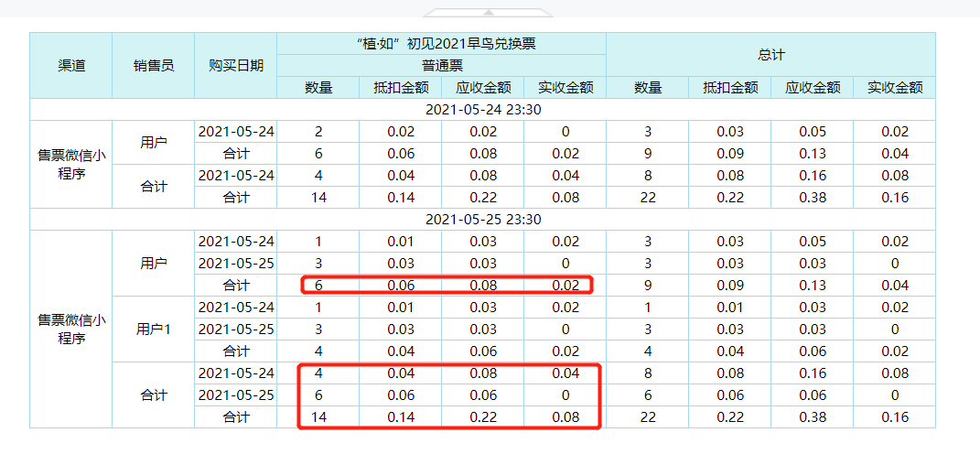
Task: Select the 购买日期 column header
Action: tap(235, 66)
